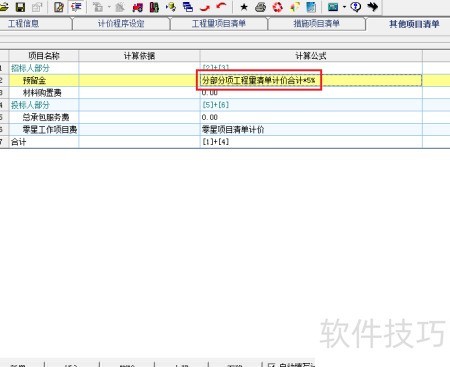The height and width of the screenshot is (367, 450).
Task: Select the 总承包服务费 row name
Action: [46, 117]
